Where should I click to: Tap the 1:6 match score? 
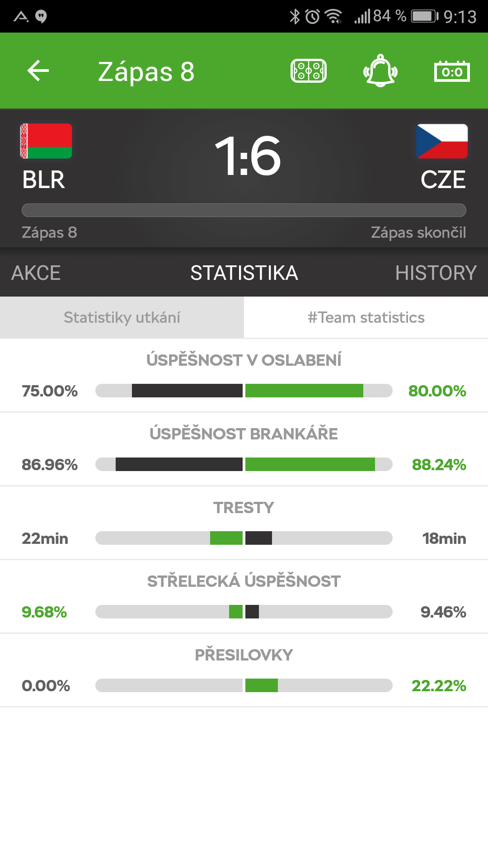click(x=248, y=156)
